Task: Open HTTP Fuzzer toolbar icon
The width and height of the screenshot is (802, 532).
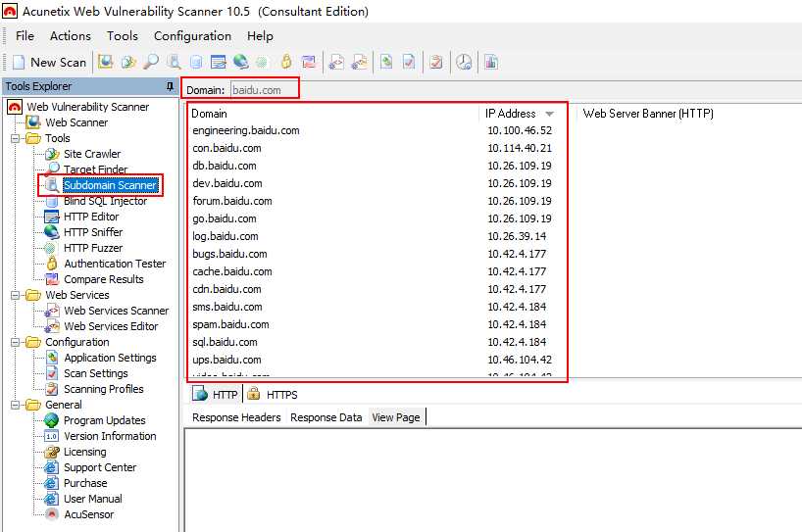Action: click(262, 62)
